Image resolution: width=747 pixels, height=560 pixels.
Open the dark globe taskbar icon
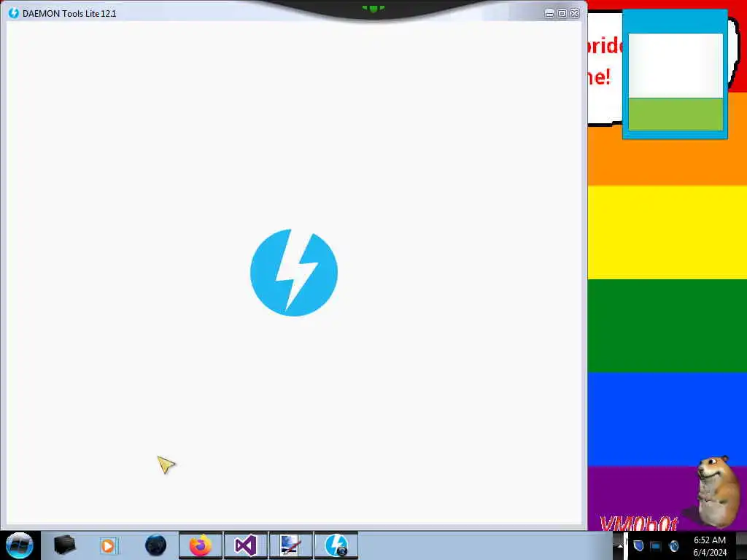(x=156, y=545)
